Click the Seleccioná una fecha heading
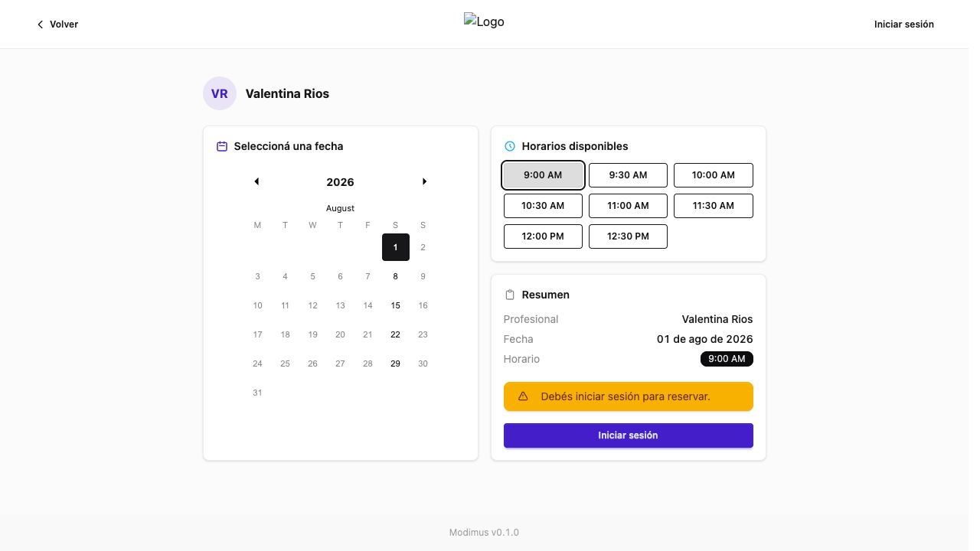The height and width of the screenshot is (551, 980). coord(289,146)
